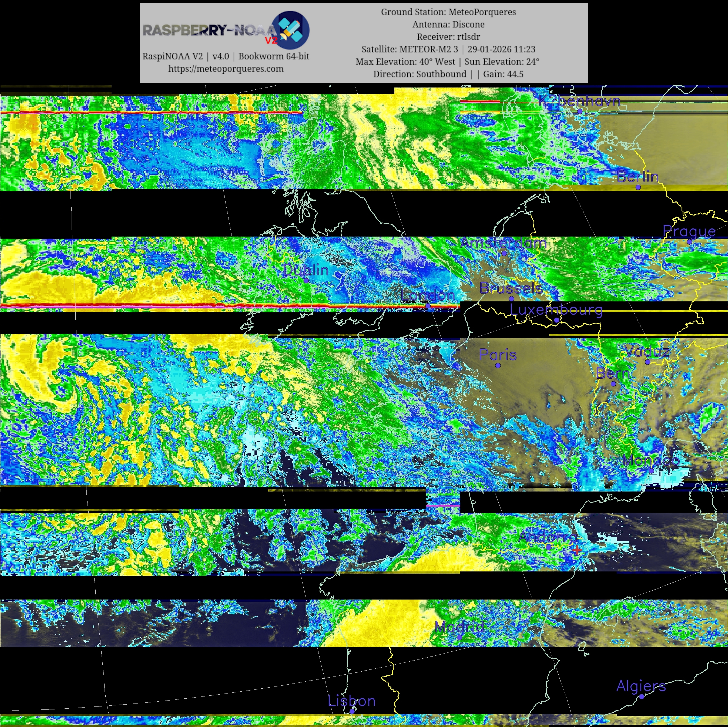
Task: Click the Amsterdam city label
Action: pos(504,243)
